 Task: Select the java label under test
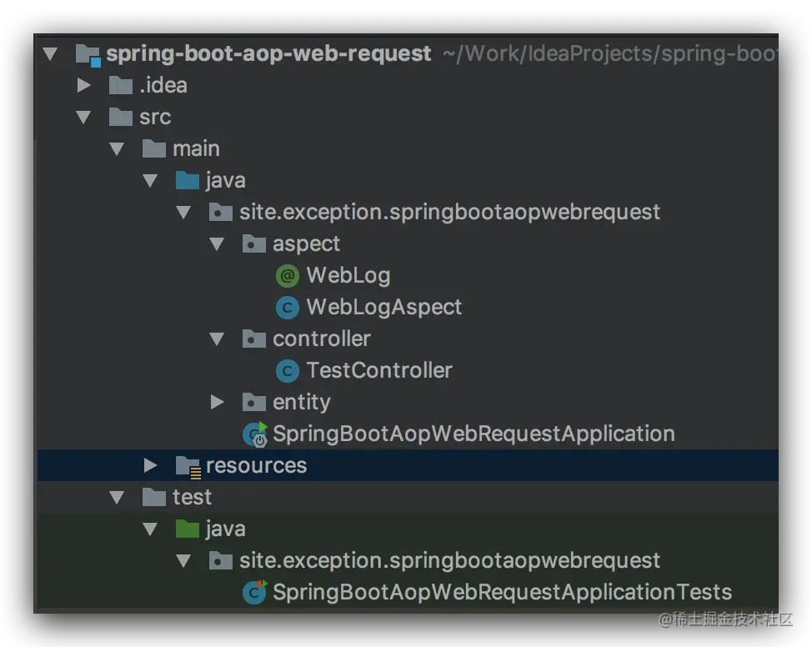(225, 529)
